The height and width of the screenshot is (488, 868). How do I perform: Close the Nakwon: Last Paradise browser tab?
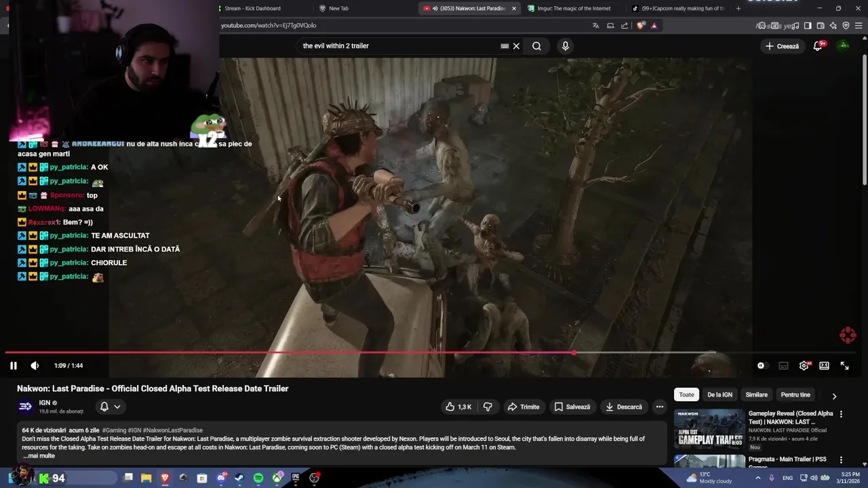point(514,8)
